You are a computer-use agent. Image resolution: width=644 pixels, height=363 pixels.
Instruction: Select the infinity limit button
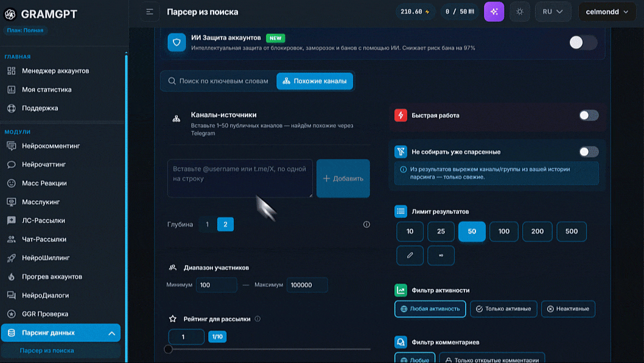click(x=441, y=255)
